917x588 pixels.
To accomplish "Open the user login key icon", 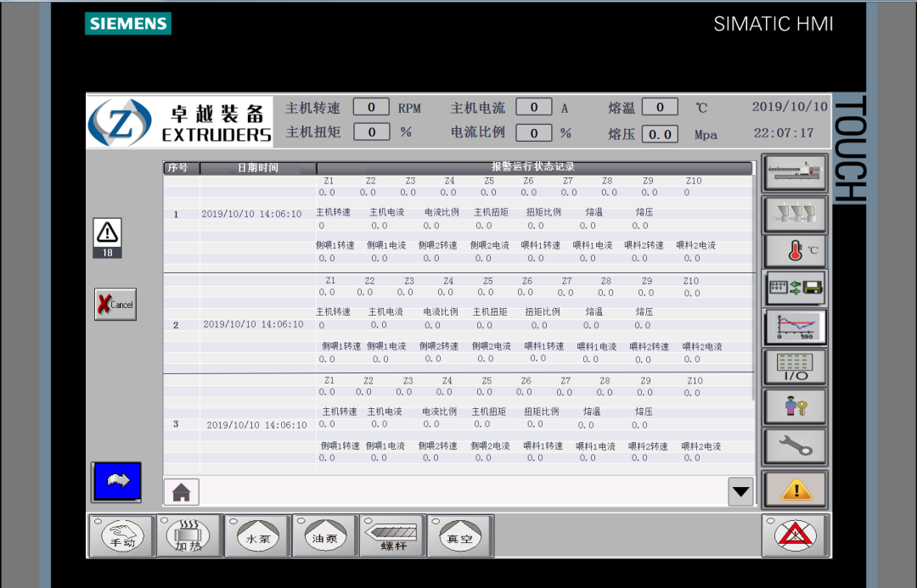I will (795, 406).
